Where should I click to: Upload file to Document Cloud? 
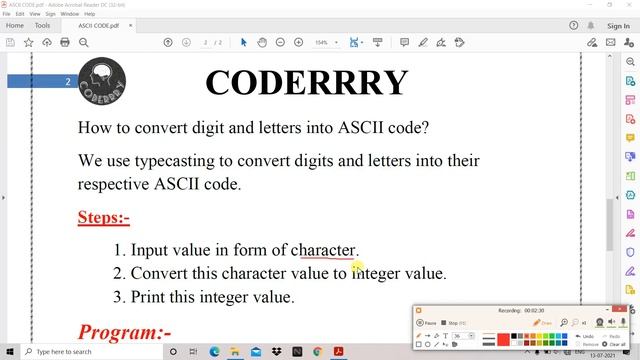(47, 42)
